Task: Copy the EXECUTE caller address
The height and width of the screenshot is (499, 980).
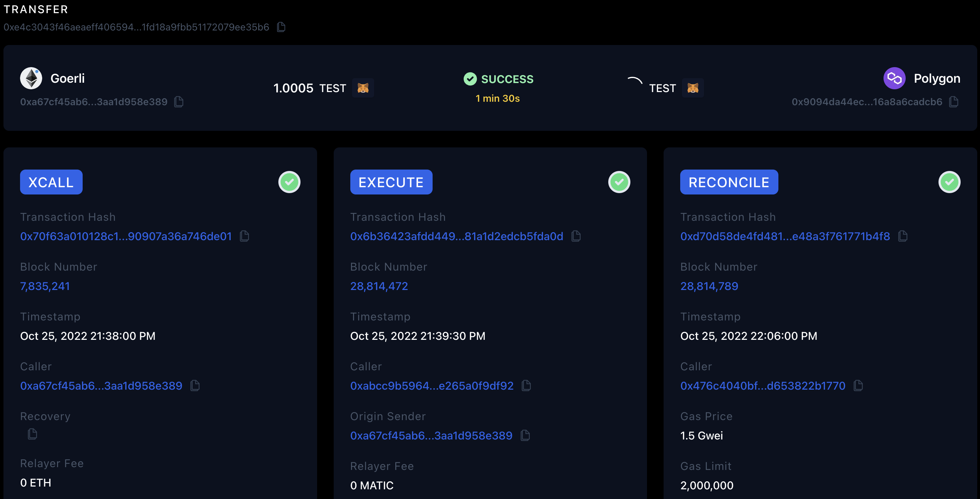Action: 526,385
